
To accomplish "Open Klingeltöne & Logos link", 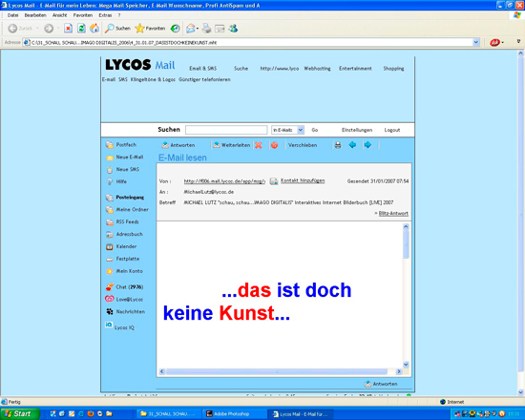I will click(153, 79).
